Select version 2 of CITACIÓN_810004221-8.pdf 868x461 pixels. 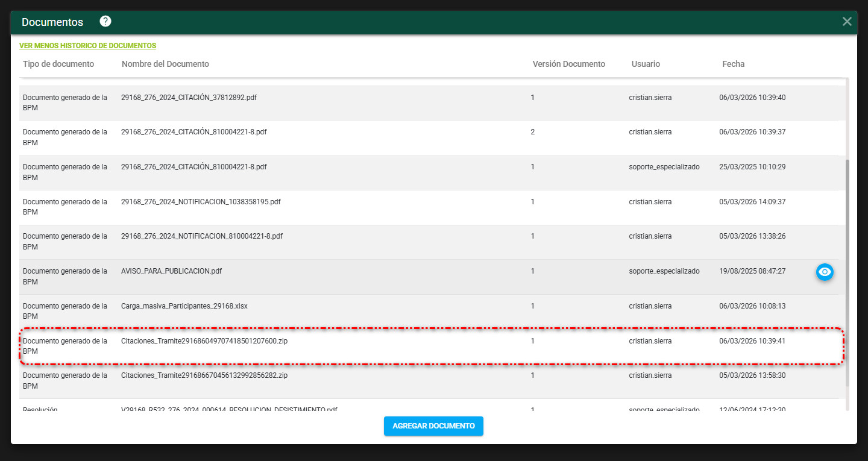pyautogui.click(x=193, y=132)
